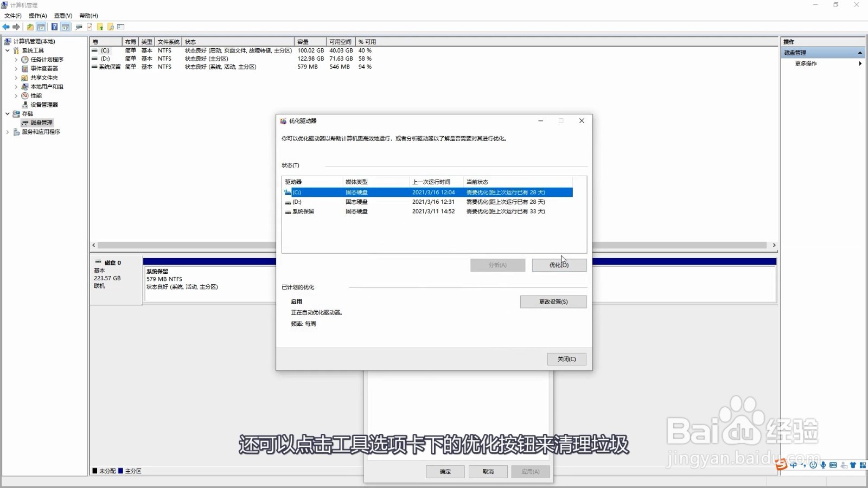868x488 pixels.
Task: Select 事件查看器 icon in the tree
Action: pyautogui.click(x=25, y=68)
